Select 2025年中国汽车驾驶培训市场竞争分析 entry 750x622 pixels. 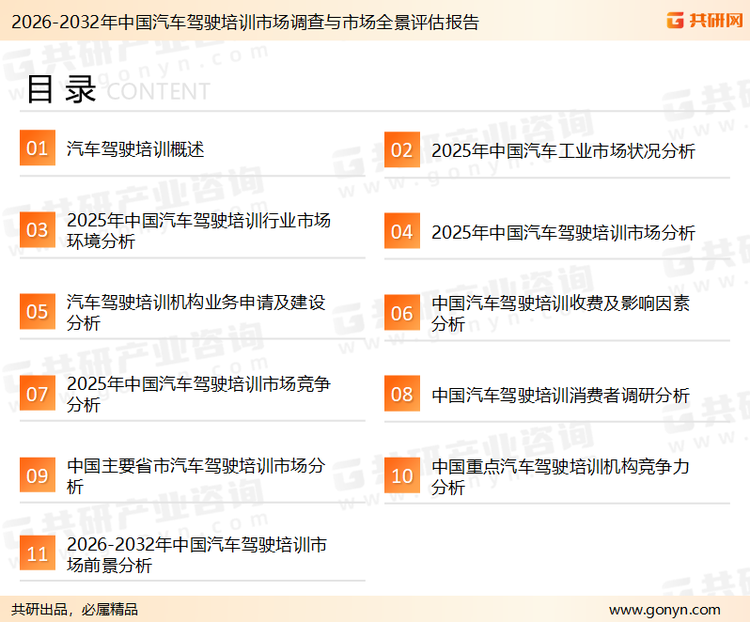pyautogui.click(x=199, y=394)
